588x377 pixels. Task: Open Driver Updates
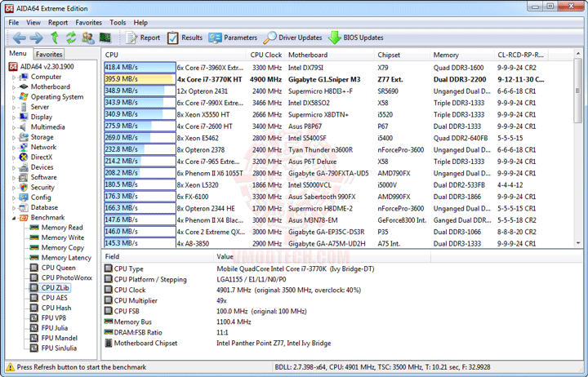(292, 38)
